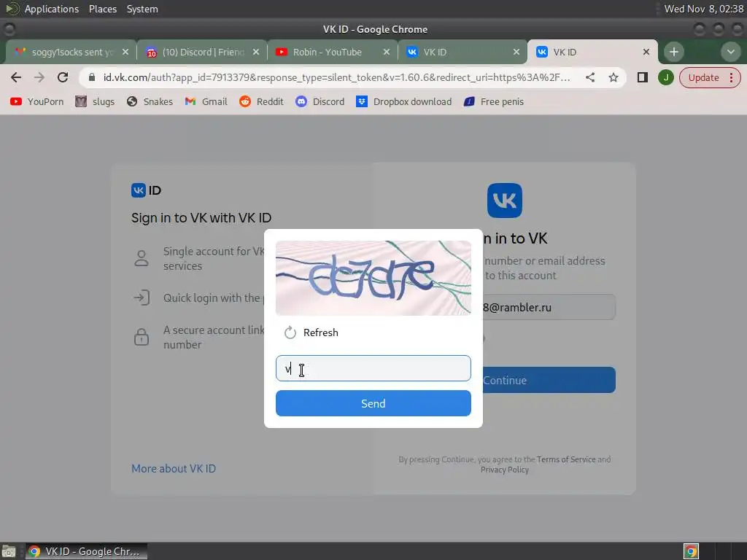Open the Gmail bookmark
Image resolution: width=747 pixels, height=560 pixels.
[x=206, y=101]
